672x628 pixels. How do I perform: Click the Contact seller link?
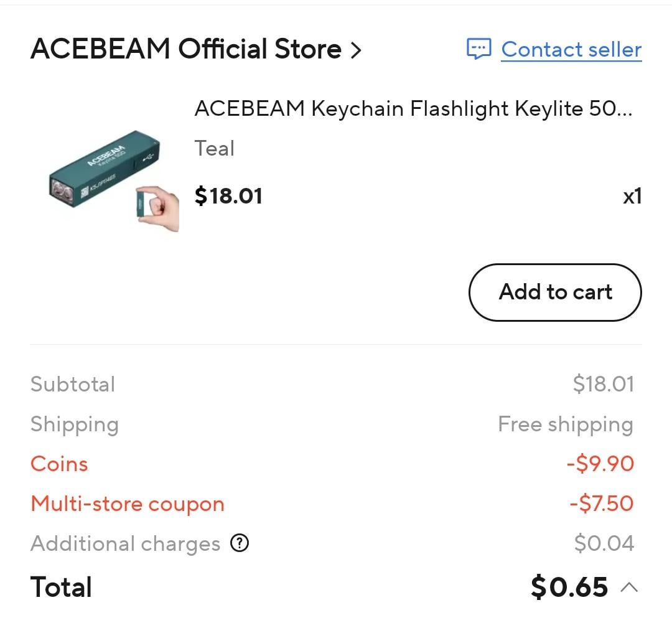(x=571, y=49)
